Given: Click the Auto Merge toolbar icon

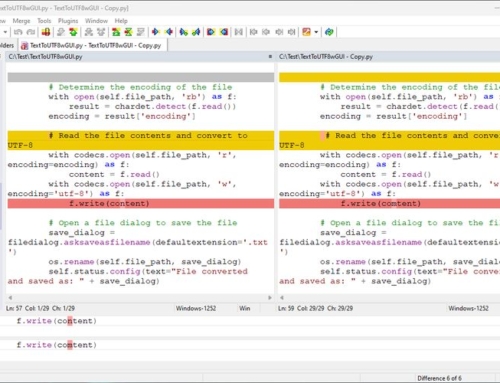Looking at the screenshot, I should point(239,32).
